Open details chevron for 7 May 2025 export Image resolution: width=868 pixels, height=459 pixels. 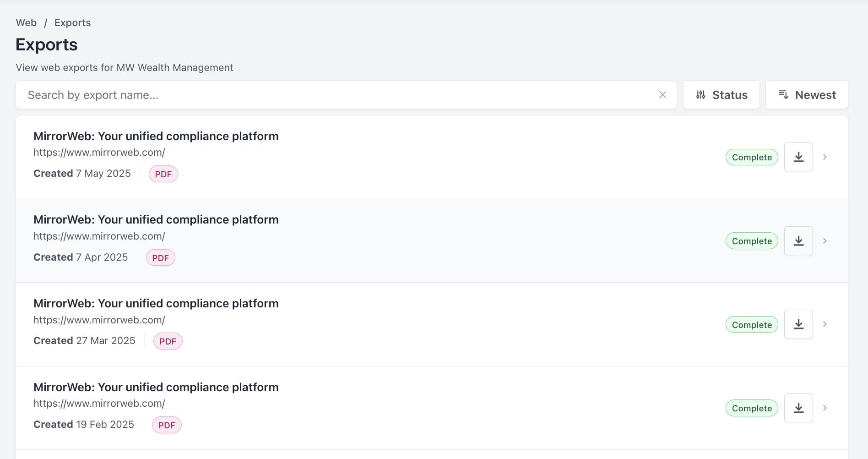(825, 157)
